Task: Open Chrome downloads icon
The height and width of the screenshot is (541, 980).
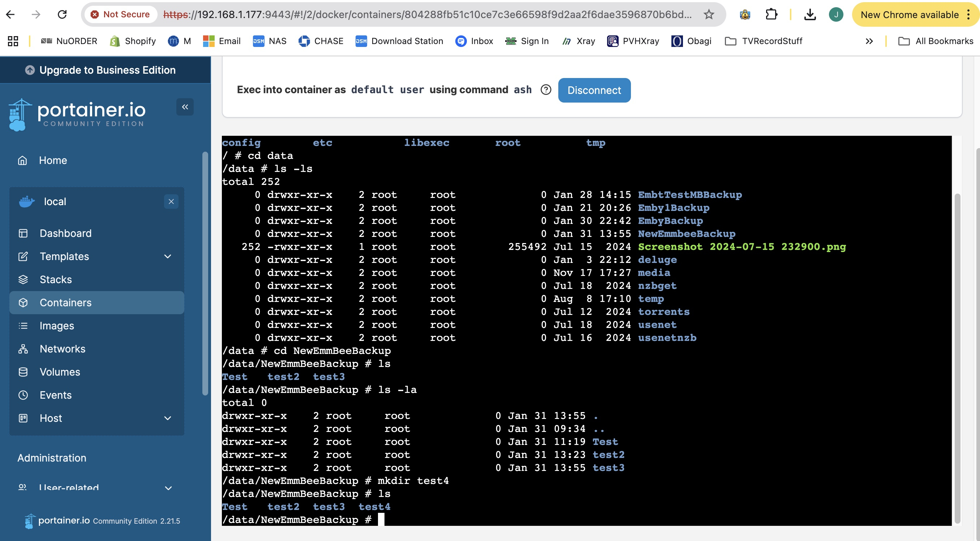Action: click(810, 14)
